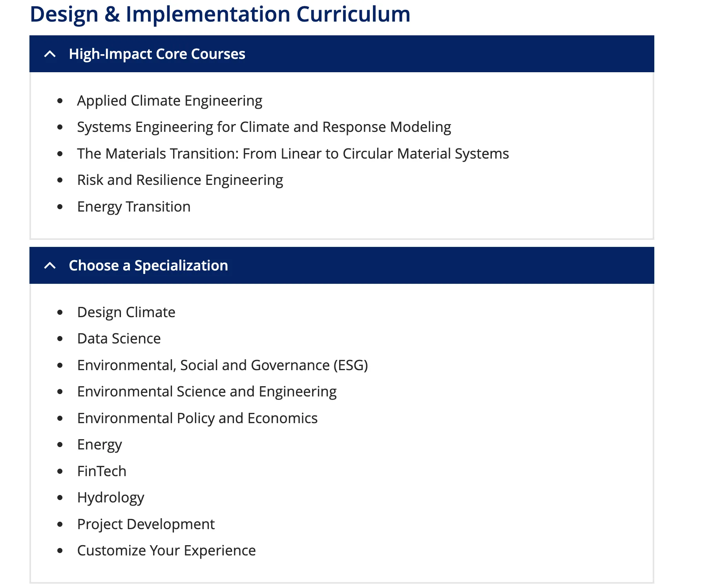This screenshot has height=588, width=712.
Task: Select the Hydrology specialization
Action: coord(111,498)
